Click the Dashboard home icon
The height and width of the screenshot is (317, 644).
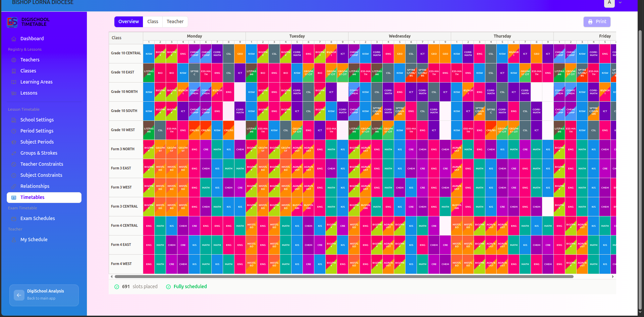coord(14,39)
